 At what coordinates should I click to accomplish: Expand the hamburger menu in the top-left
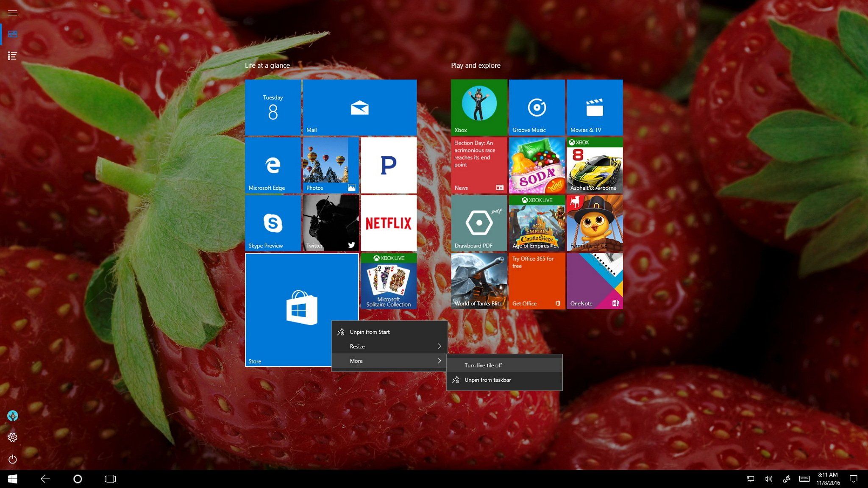12,13
